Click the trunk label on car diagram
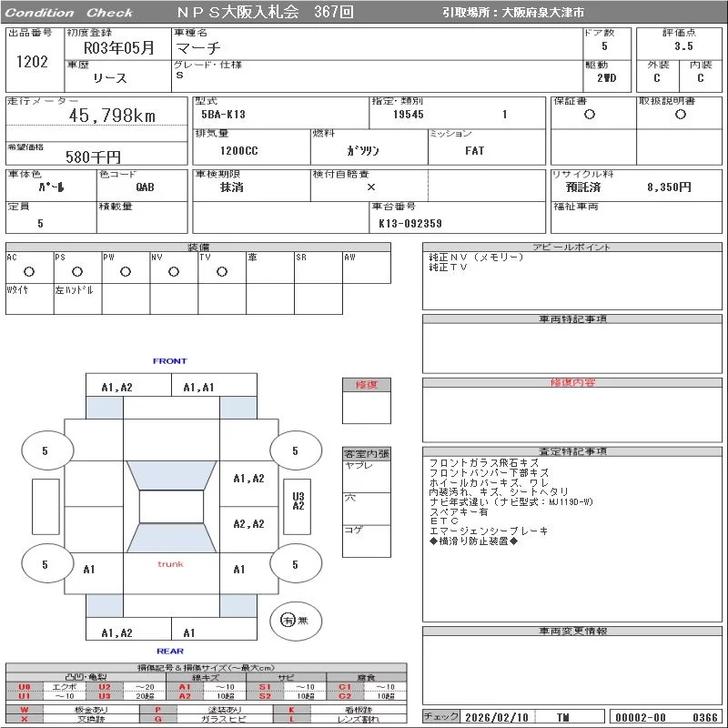Image resolution: width=728 pixels, height=728 pixels. pos(170,564)
